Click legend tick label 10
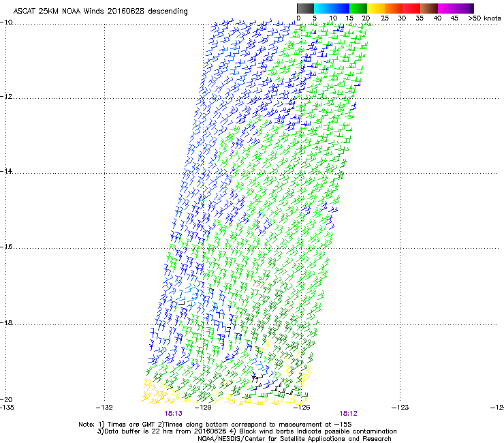The width and height of the screenshot is (504, 443). [x=333, y=18]
